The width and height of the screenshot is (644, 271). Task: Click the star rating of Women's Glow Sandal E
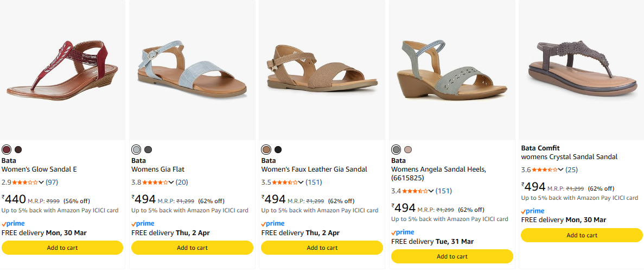[25, 182]
